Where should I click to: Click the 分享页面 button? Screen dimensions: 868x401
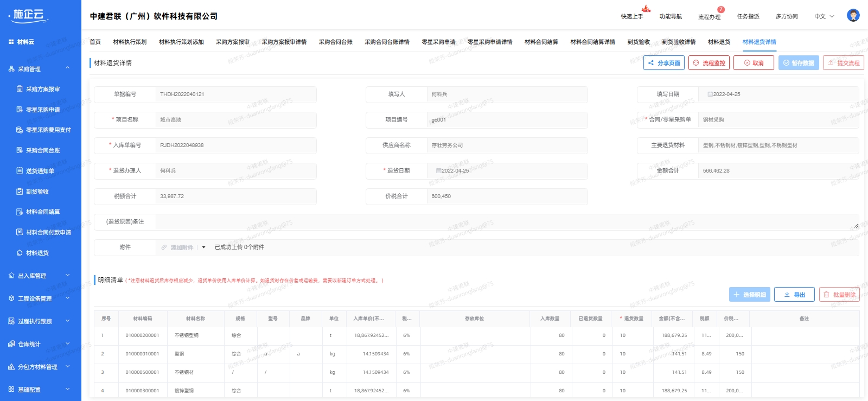coord(664,63)
